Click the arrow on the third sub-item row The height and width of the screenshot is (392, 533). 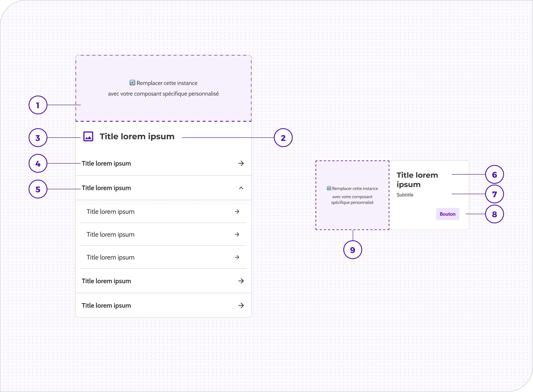click(237, 257)
